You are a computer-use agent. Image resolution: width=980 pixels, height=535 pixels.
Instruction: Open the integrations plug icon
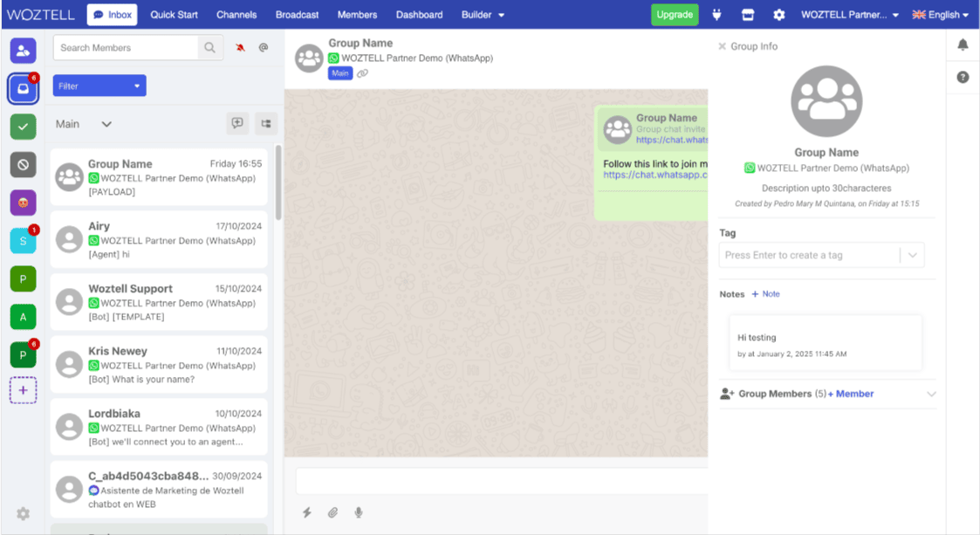click(717, 15)
